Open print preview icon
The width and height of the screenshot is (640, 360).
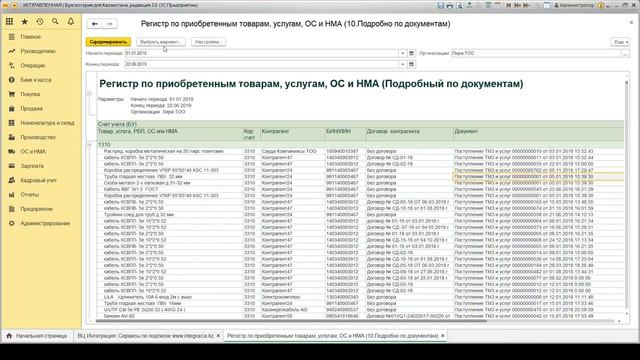(x=459, y=5)
